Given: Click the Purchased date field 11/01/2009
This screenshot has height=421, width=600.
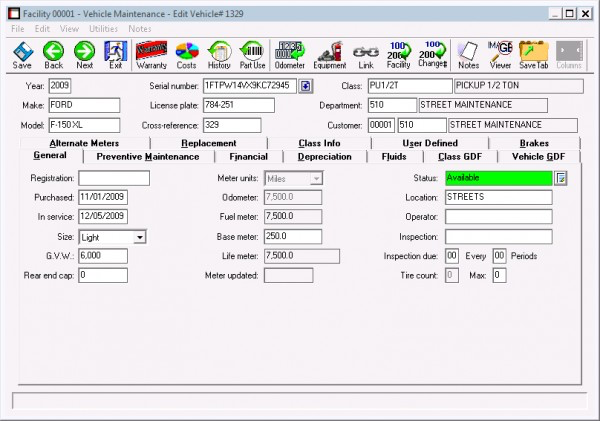Looking at the screenshot, I should (x=103, y=197).
